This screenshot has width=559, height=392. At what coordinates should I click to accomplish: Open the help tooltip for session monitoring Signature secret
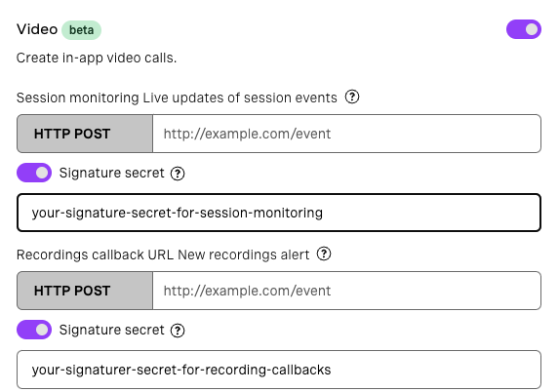pyautogui.click(x=178, y=174)
